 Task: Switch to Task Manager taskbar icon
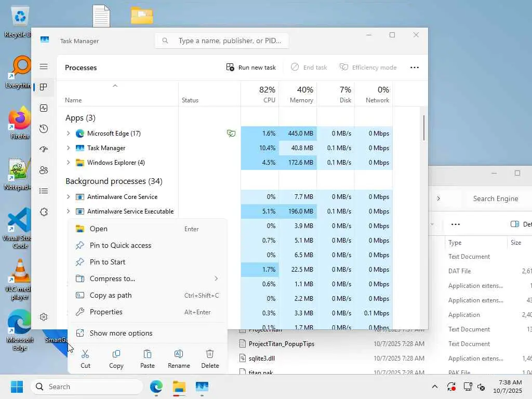coord(202,387)
